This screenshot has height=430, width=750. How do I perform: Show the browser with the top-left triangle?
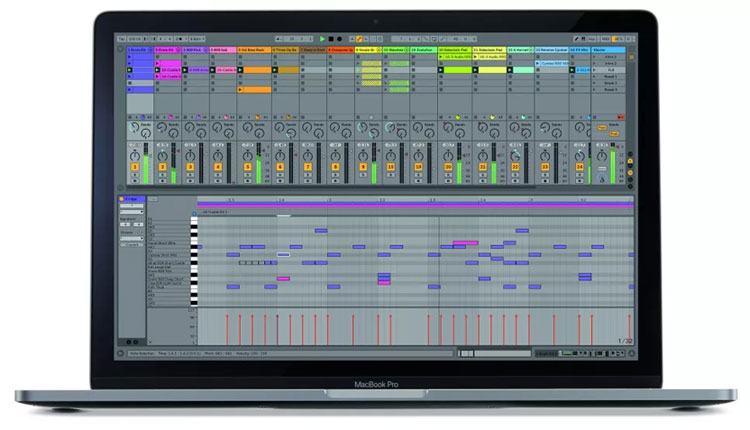coord(121,49)
